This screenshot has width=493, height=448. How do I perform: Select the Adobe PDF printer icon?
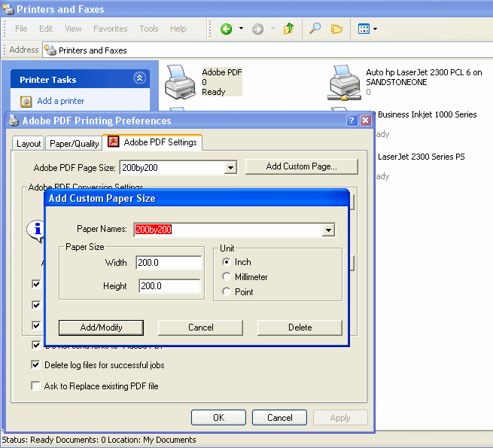point(180,82)
